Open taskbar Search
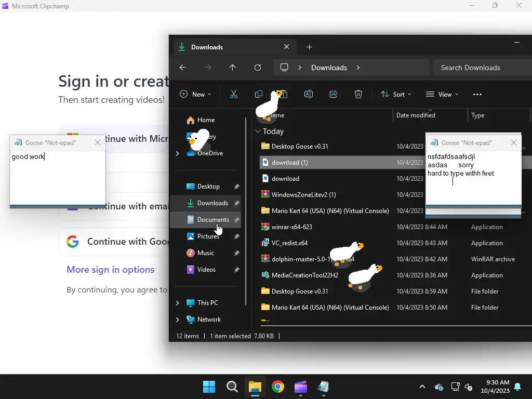 point(232,387)
